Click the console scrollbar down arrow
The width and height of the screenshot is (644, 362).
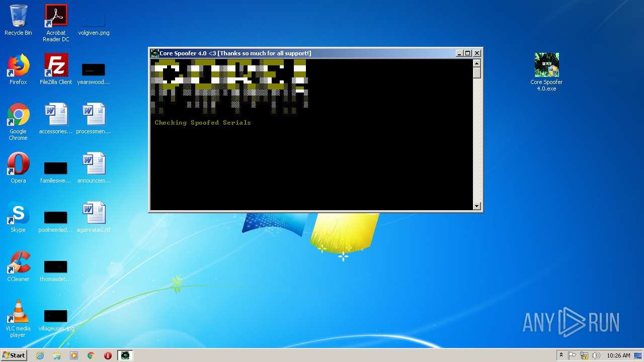pos(477,206)
